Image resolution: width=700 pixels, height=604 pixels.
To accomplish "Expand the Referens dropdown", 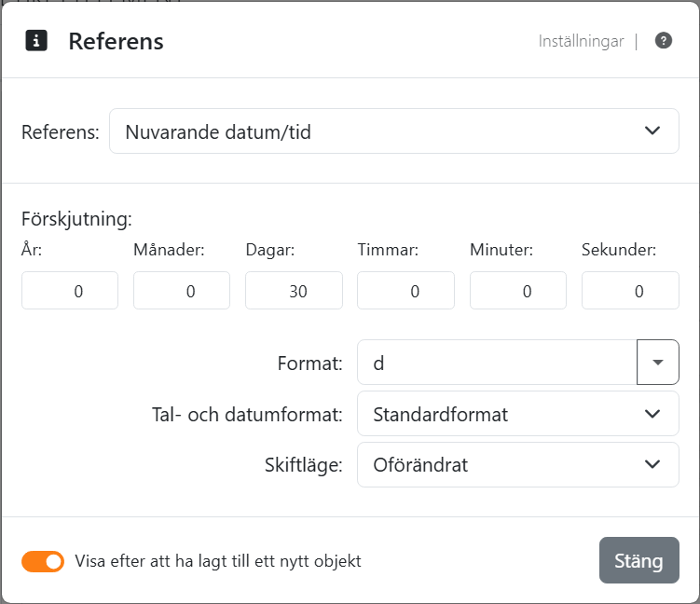I will (x=394, y=131).
